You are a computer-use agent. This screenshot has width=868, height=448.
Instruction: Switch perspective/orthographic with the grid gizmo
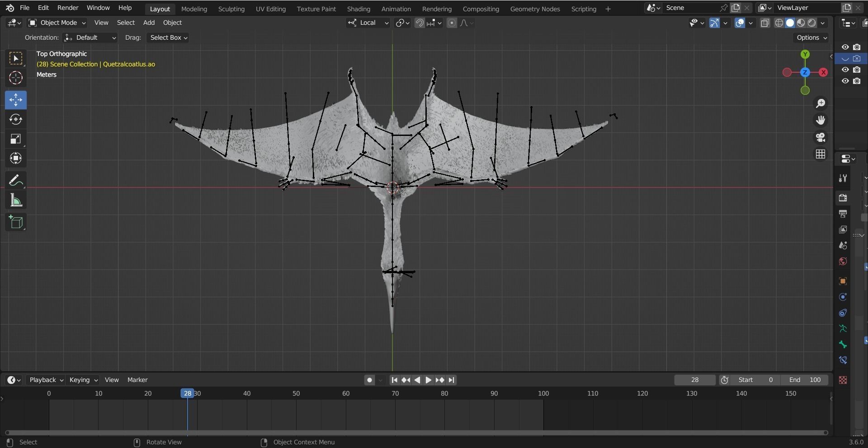821,154
